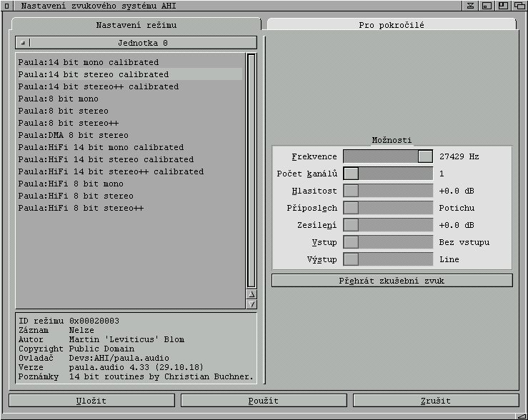Click the list scroll up arrow
This screenshot has height=420, width=528.
(x=251, y=294)
